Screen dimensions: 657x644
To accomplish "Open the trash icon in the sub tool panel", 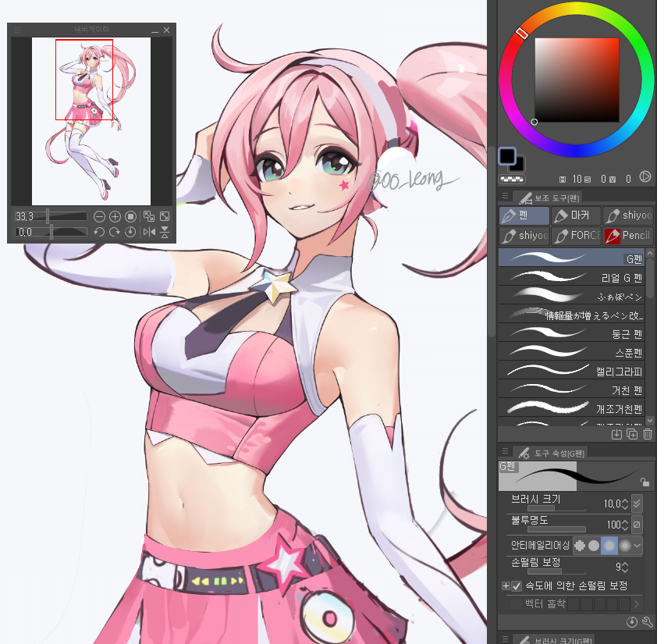I will 647,434.
